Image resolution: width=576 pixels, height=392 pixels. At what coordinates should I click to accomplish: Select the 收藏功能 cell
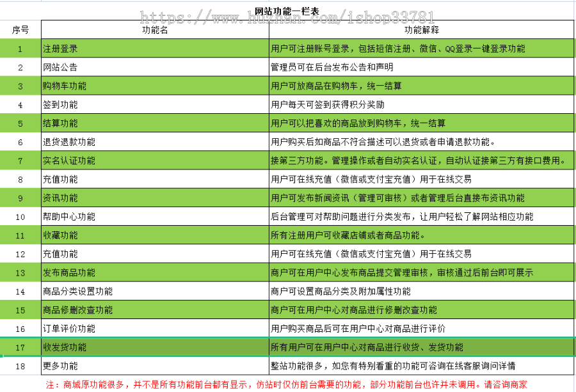click(155, 235)
